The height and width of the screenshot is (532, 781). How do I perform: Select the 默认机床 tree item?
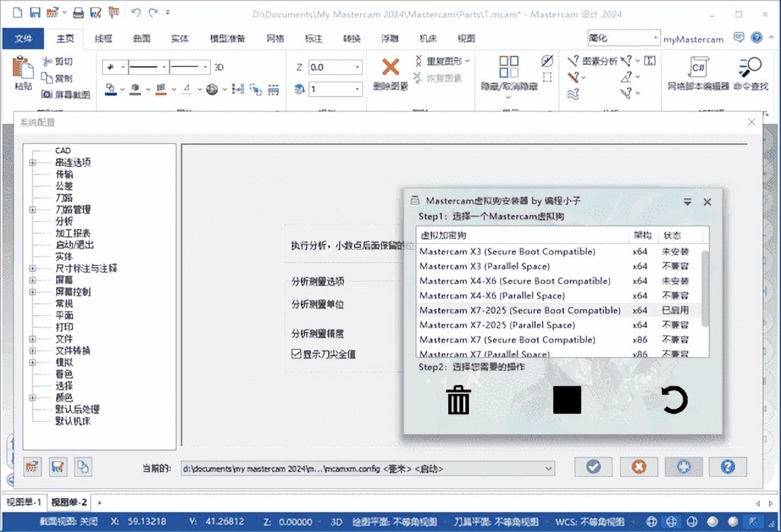pos(73,421)
